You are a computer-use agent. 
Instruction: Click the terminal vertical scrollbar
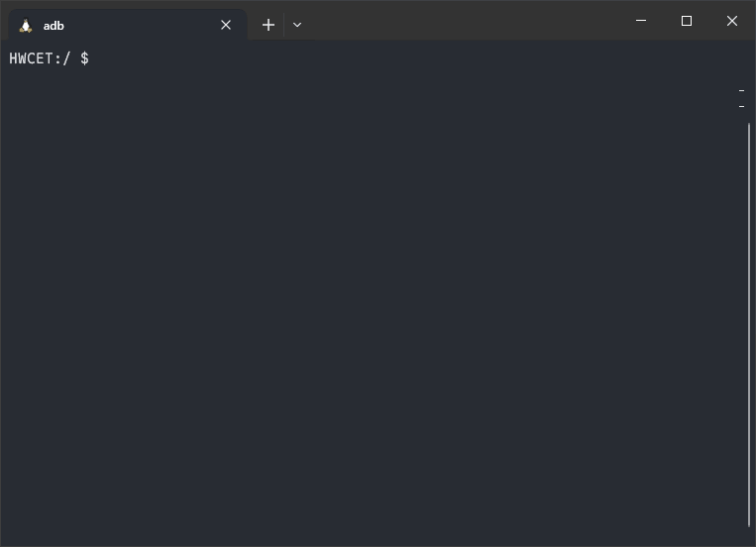[749, 325]
